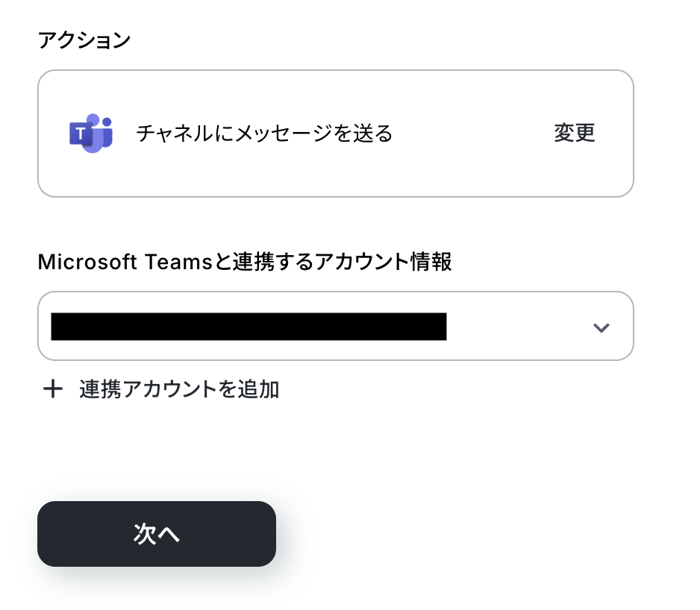Add a linked account using plus sign

click(52, 389)
